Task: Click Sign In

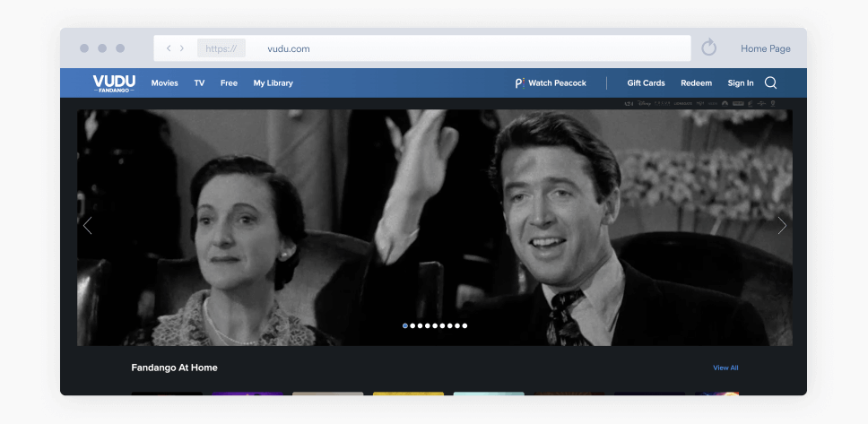Action: pos(741,83)
